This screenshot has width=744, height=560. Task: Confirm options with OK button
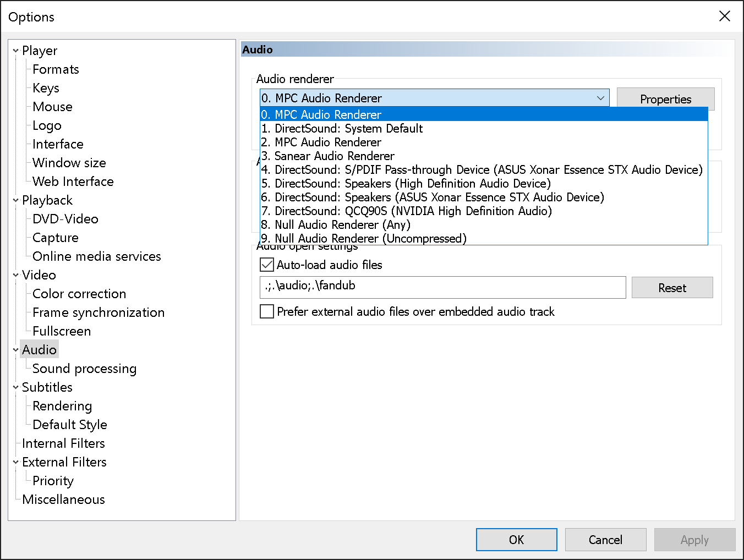[517, 540]
